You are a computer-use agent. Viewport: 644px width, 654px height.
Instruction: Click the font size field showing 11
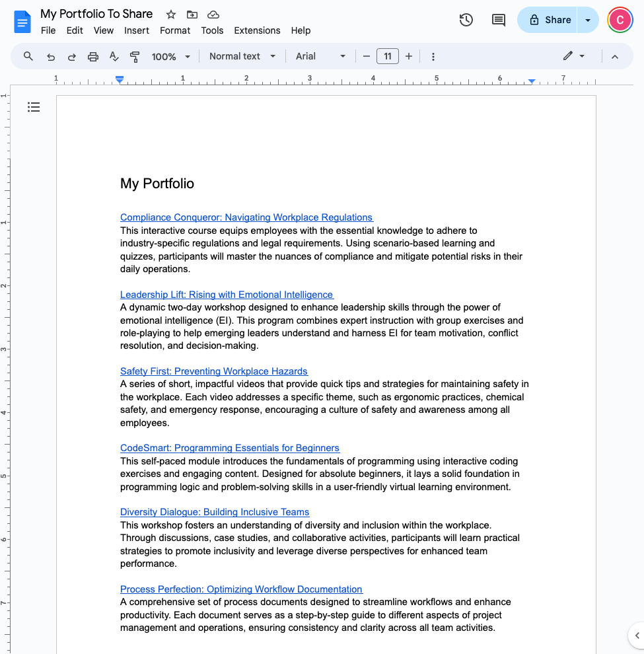(x=388, y=56)
